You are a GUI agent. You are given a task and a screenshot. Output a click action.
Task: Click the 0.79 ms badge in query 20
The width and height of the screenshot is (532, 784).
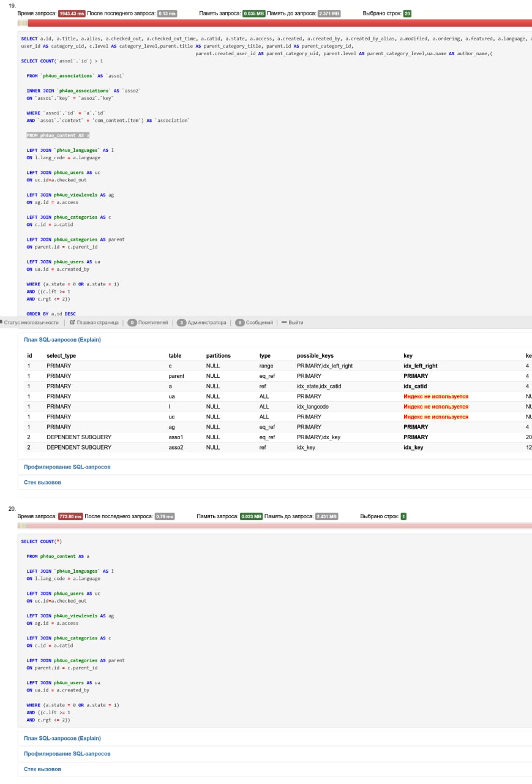[165, 516]
